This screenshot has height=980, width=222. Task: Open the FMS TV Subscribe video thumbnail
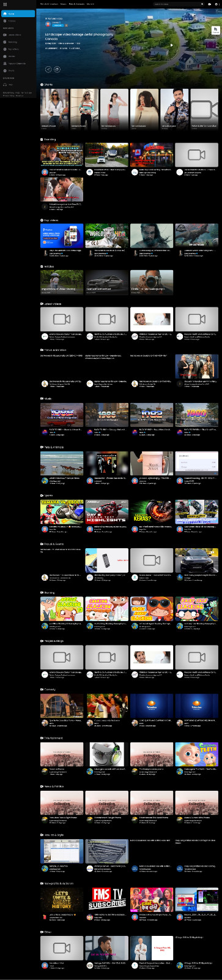(x=107, y=899)
